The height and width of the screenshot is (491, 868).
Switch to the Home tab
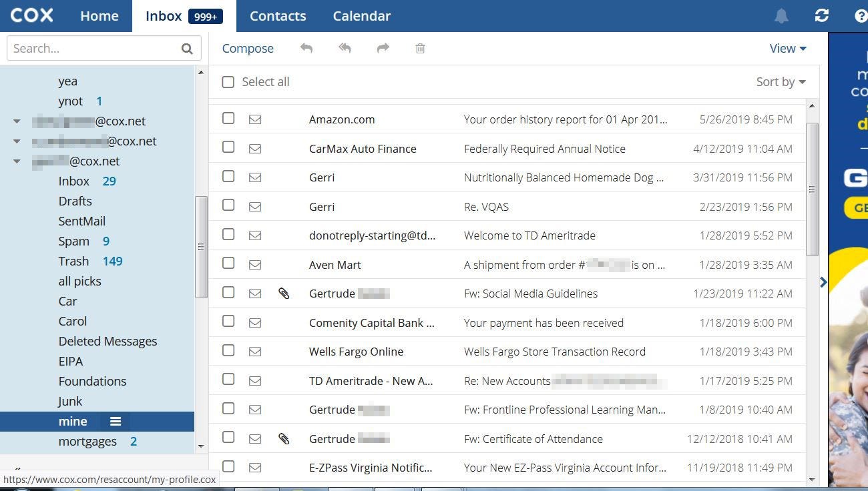coord(99,16)
